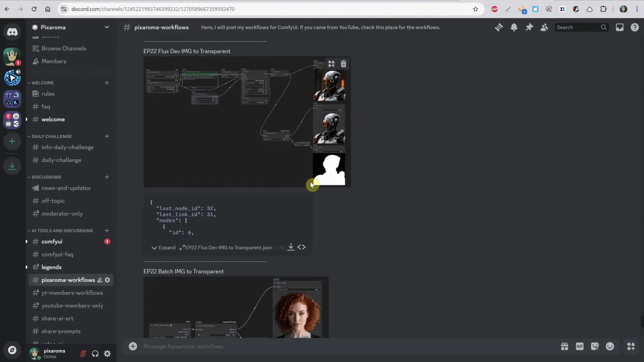Viewport: 644px width, 362px height.
Task: Reload the page in the browser
Action: pos(34,9)
